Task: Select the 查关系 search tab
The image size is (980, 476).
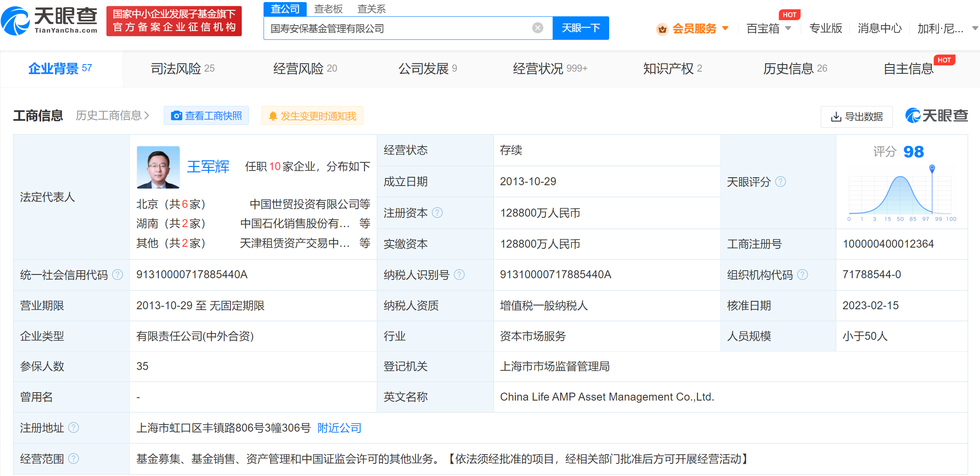Action: click(x=371, y=8)
